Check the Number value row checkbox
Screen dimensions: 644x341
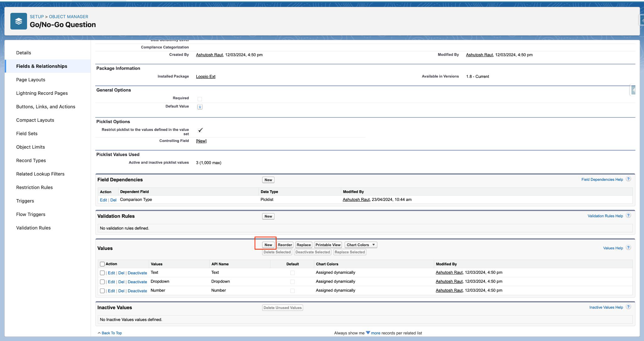pos(102,291)
